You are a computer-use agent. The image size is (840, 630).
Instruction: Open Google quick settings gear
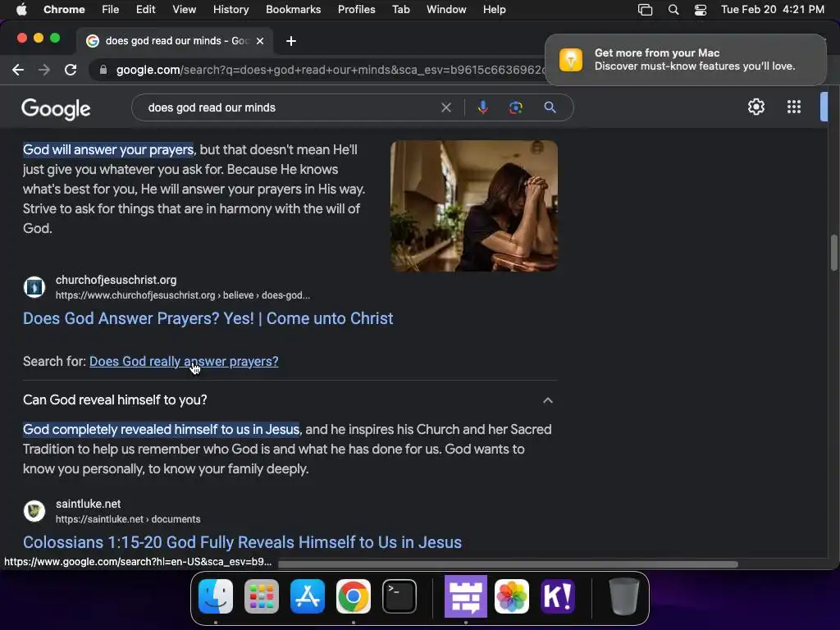(756, 107)
